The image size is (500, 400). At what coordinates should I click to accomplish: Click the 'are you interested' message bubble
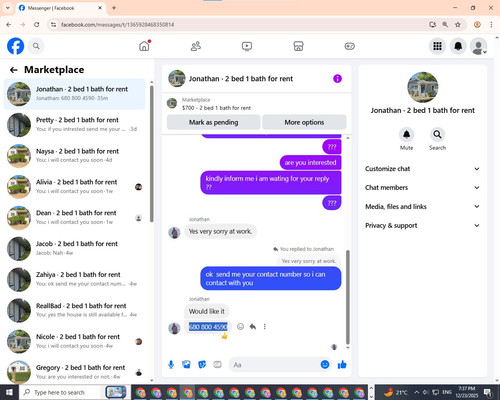(x=310, y=162)
